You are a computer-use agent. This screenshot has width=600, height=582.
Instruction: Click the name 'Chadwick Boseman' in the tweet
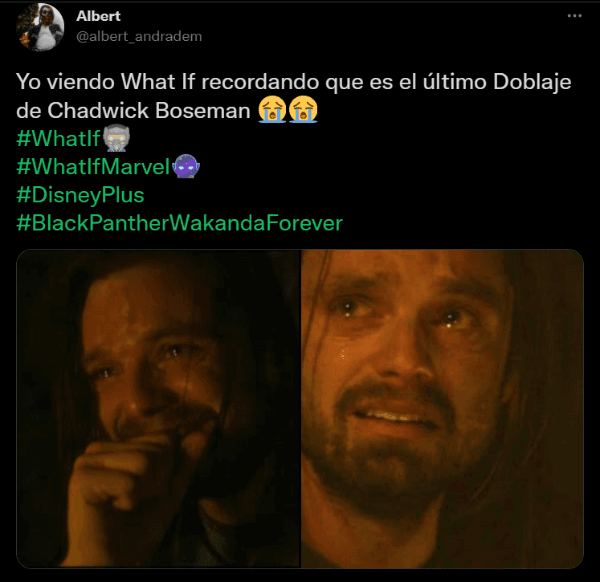[149, 111]
